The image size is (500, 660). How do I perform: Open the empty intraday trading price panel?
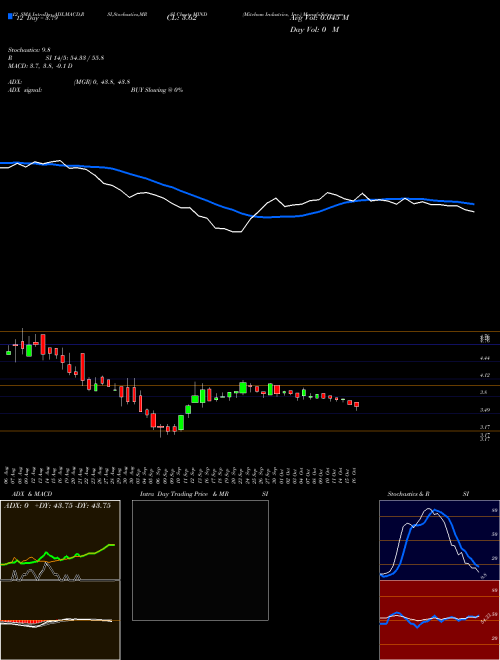click(x=200, y=560)
